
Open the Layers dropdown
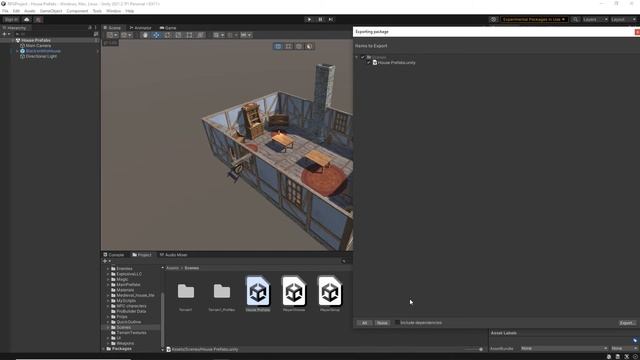[x=595, y=19]
